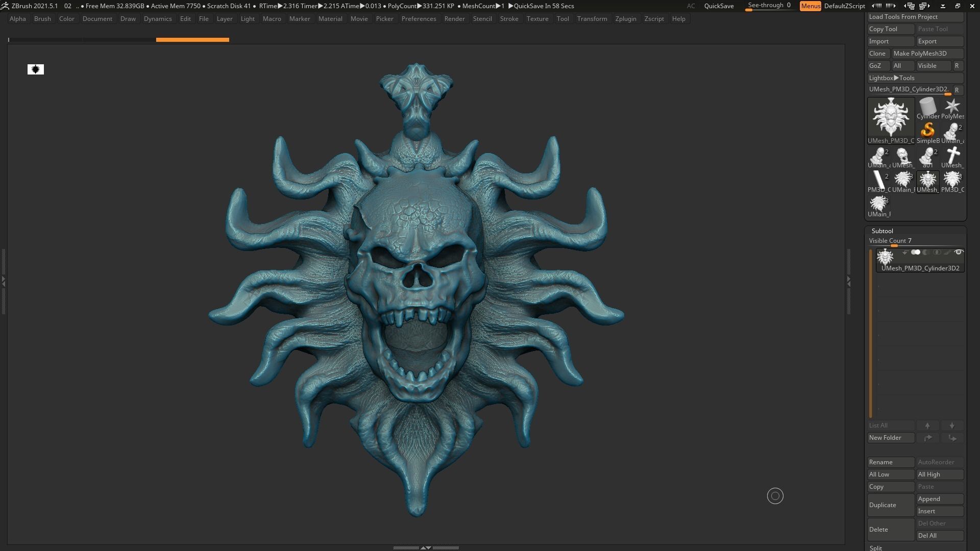980x551 pixels.
Task: Toggle the subtool union boolean mode icon
Action: pos(916,253)
